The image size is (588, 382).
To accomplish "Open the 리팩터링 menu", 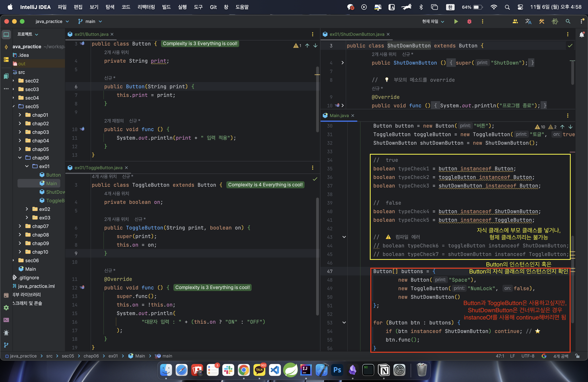I will (x=146, y=7).
